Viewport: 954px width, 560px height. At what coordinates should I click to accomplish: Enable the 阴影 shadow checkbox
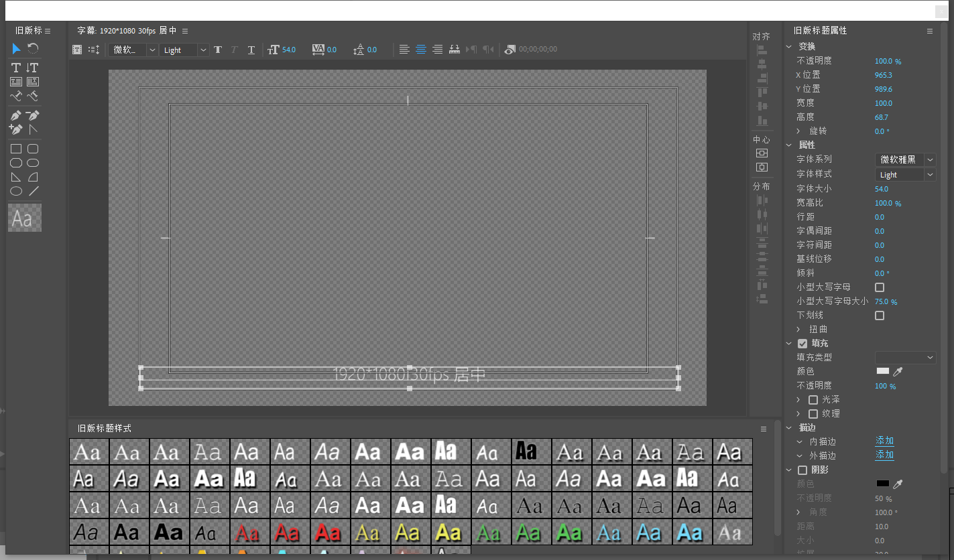point(802,470)
